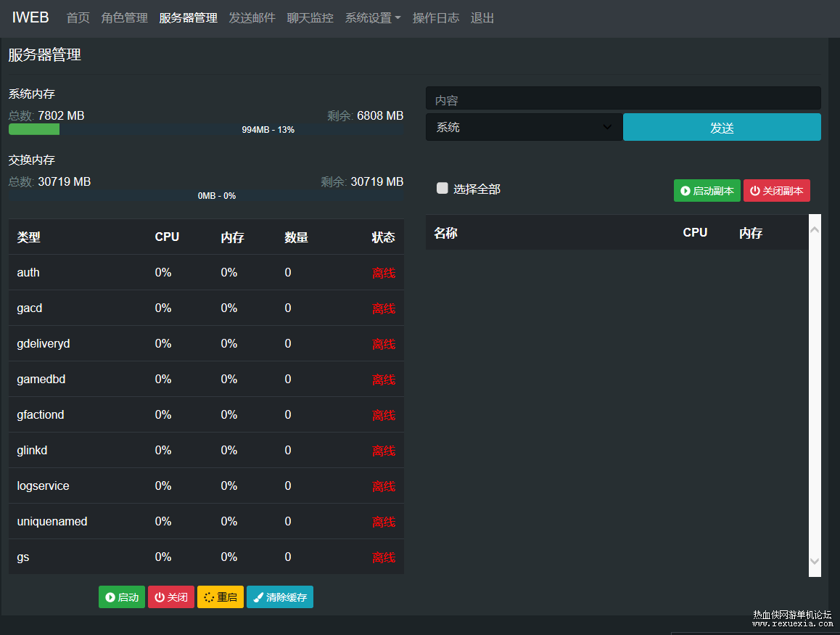Screen dimensions: 840x635
Task: Go to 角色管理 in the navbar
Action: click(124, 18)
